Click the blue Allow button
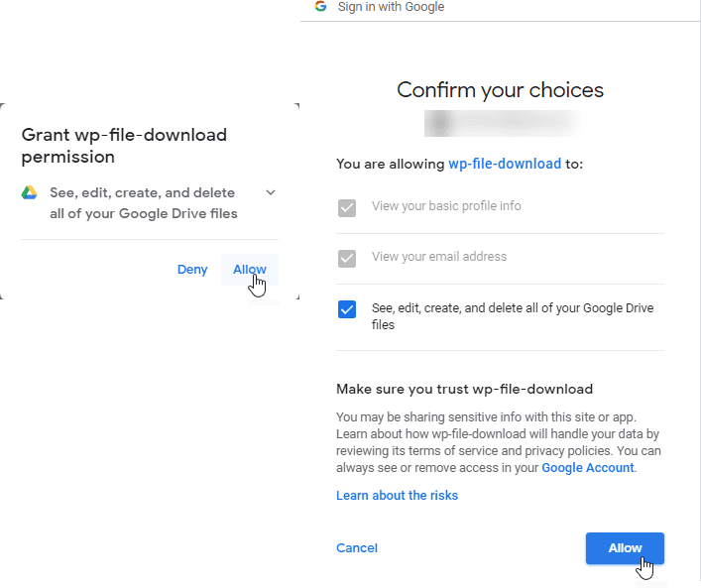Screen dimensions: 701x588 [625, 547]
